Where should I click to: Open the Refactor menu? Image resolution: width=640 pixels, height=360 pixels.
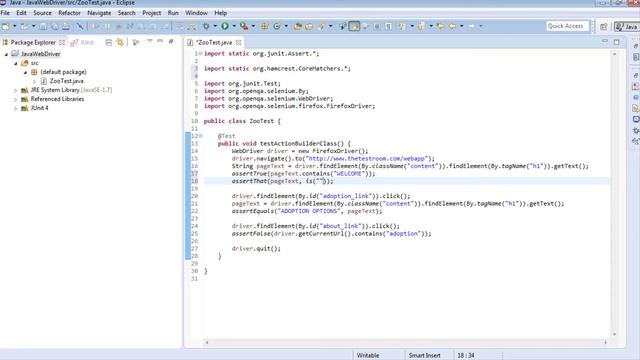click(x=69, y=13)
